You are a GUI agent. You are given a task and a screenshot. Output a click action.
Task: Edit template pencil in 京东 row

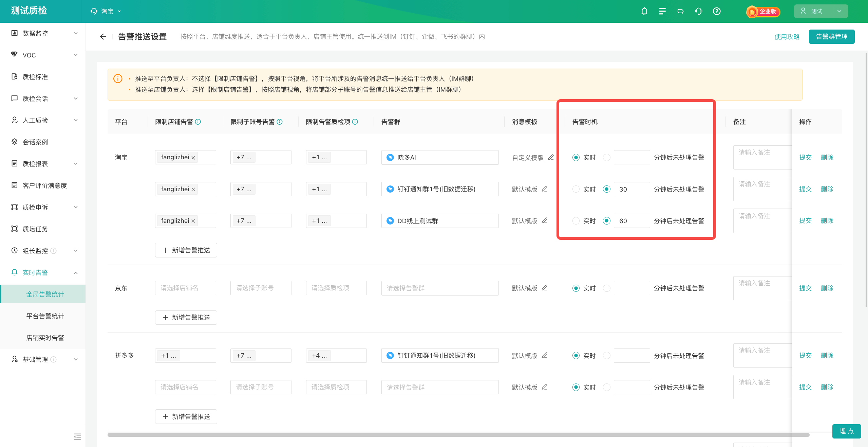point(545,288)
